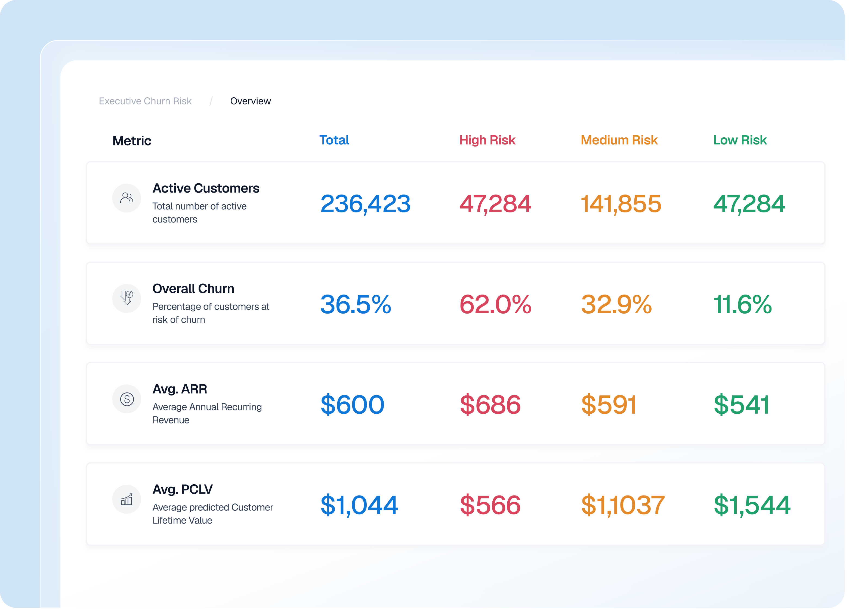Click the Total column header
Screen dimensions: 861x616
[x=334, y=140]
